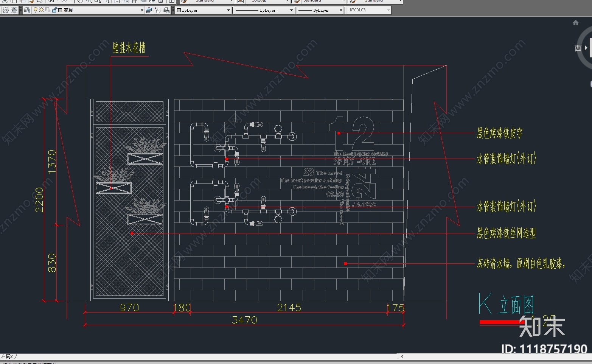
Task: Expand the ByLayer lineweight dropdown
Action: [x=341, y=10]
